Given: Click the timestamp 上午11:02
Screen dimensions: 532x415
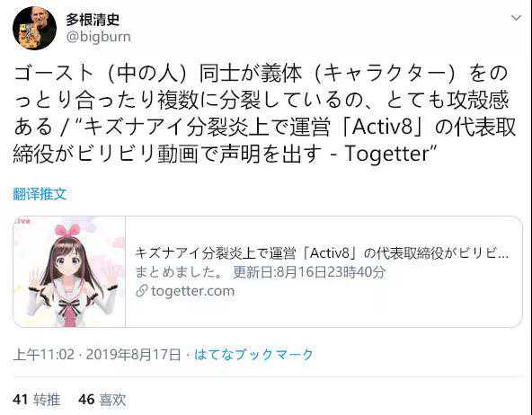Looking at the screenshot, I should coord(43,355).
